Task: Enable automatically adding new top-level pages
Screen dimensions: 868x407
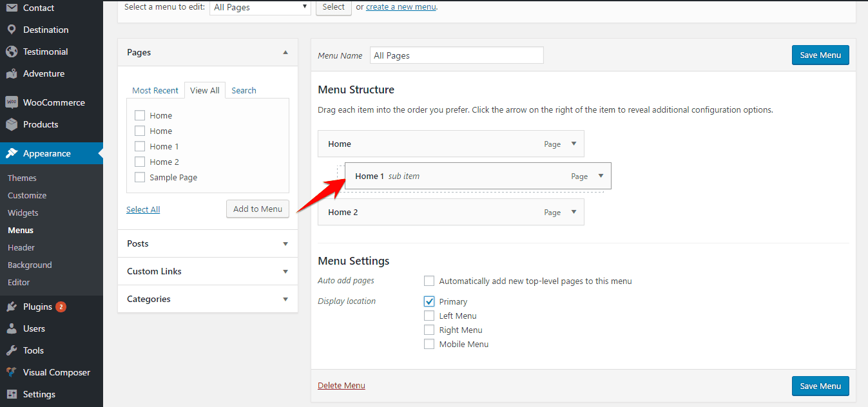Action: [429, 281]
